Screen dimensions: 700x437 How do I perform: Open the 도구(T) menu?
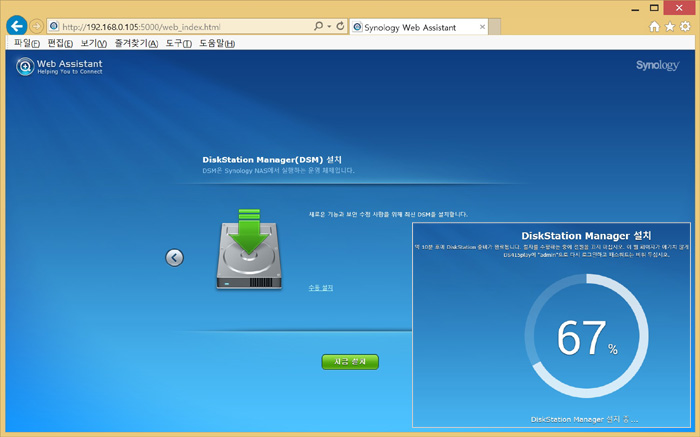click(179, 43)
